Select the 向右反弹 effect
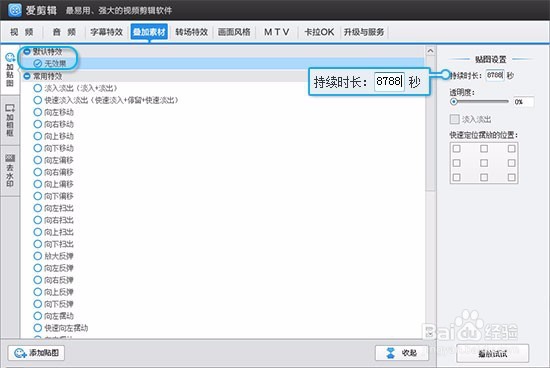Image resolution: width=550 pixels, height=368 pixels. click(x=54, y=280)
